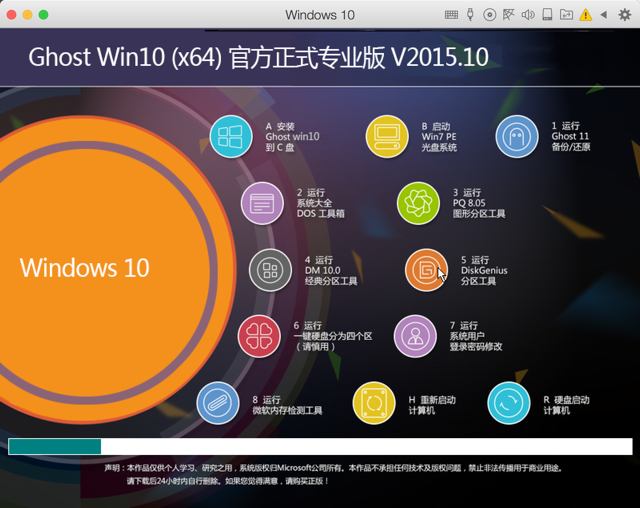Click the keyboard icon in the VM title bar

pos(451,15)
